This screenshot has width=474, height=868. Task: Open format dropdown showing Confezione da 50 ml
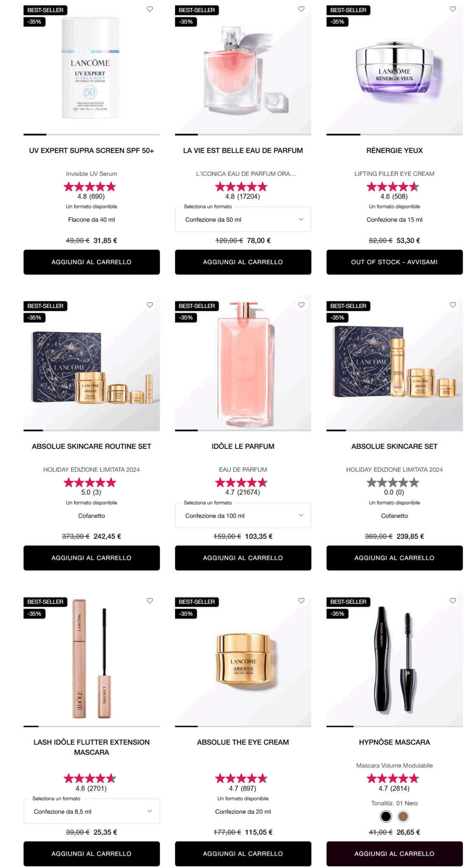tap(243, 220)
